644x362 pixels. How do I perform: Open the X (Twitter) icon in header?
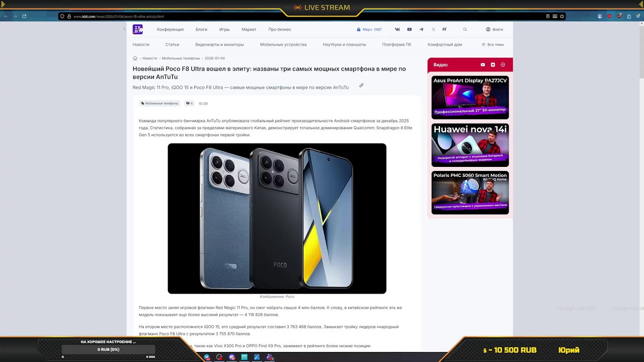(x=433, y=30)
